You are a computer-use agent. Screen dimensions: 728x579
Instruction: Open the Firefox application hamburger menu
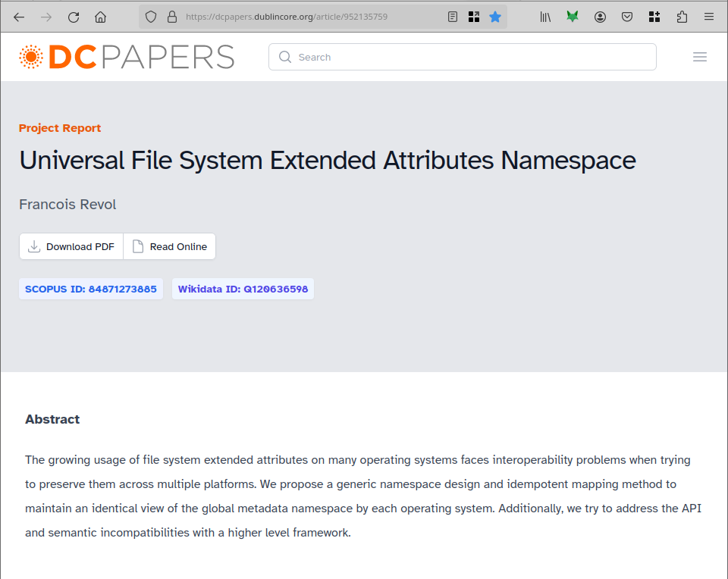[x=709, y=17]
